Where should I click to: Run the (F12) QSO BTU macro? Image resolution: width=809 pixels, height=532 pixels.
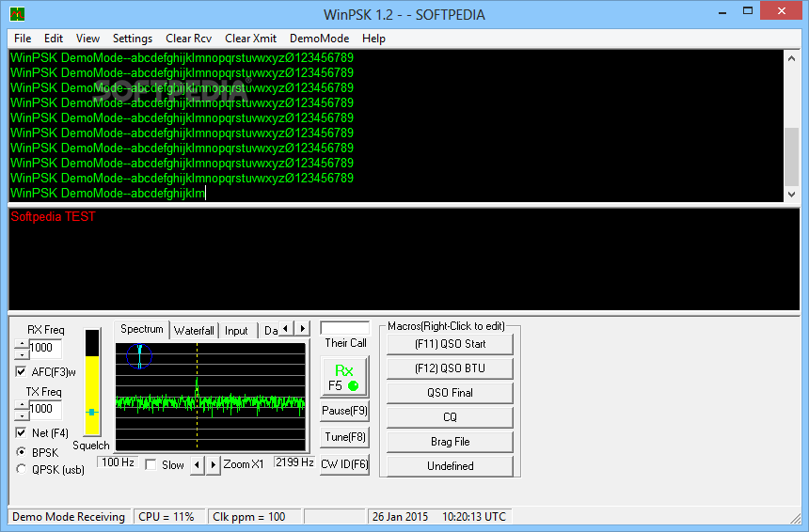[x=450, y=368]
